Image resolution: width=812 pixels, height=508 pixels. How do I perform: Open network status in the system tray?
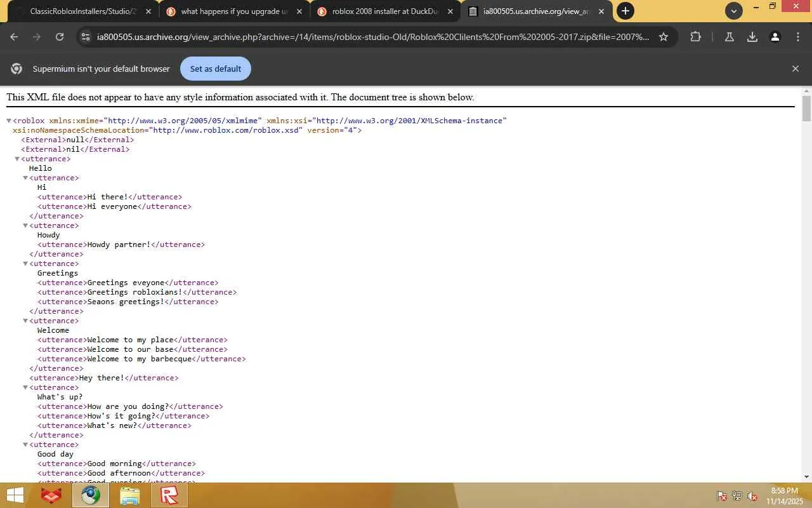(x=737, y=496)
